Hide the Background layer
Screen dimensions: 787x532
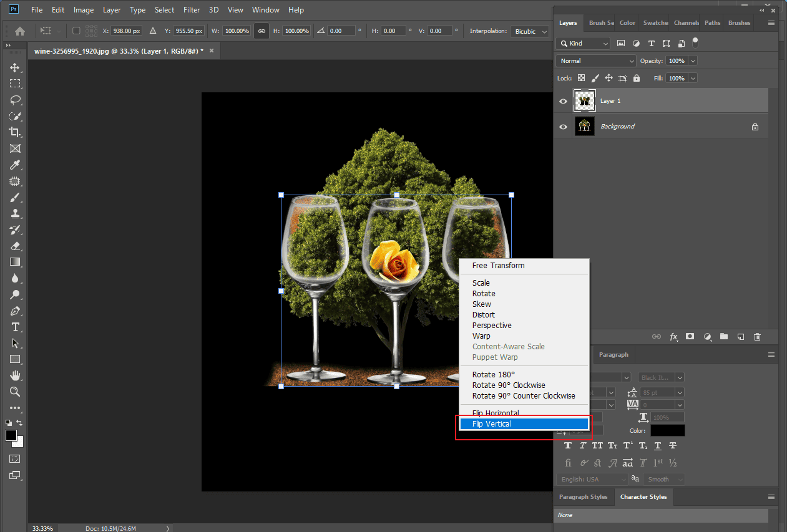pos(563,126)
